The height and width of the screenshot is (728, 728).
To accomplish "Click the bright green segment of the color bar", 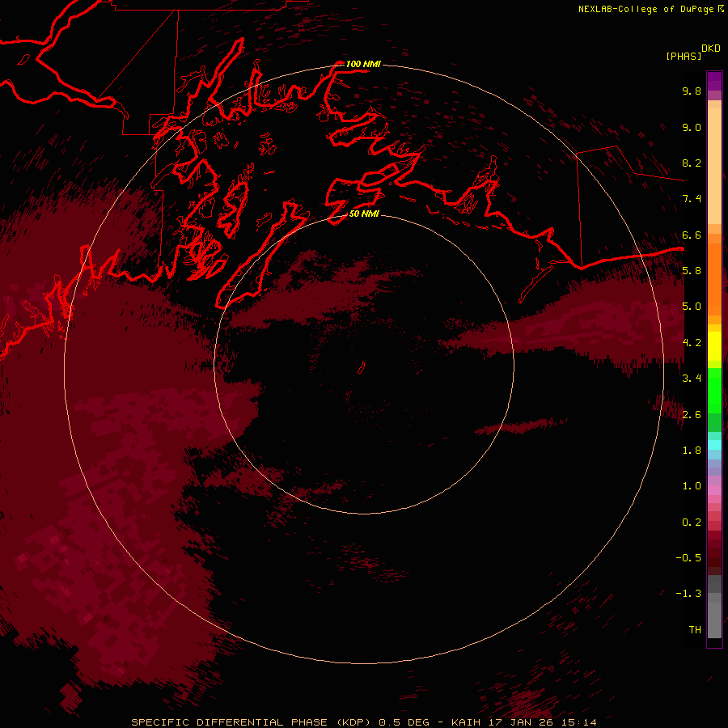I will pyautogui.click(x=714, y=391).
